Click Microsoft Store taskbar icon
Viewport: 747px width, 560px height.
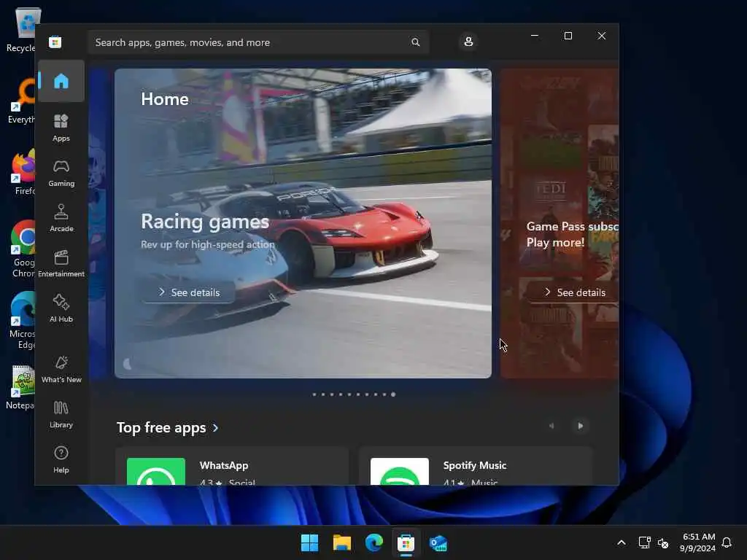(x=406, y=542)
